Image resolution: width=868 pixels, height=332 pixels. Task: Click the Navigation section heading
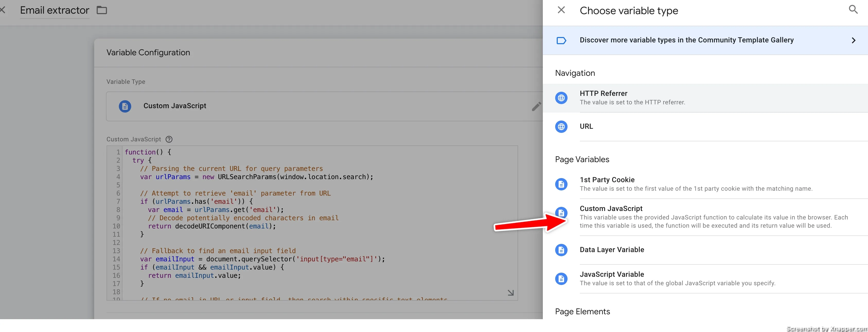575,73
